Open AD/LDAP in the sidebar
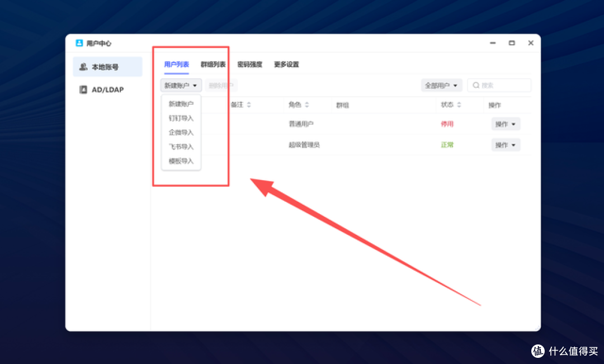 point(107,90)
